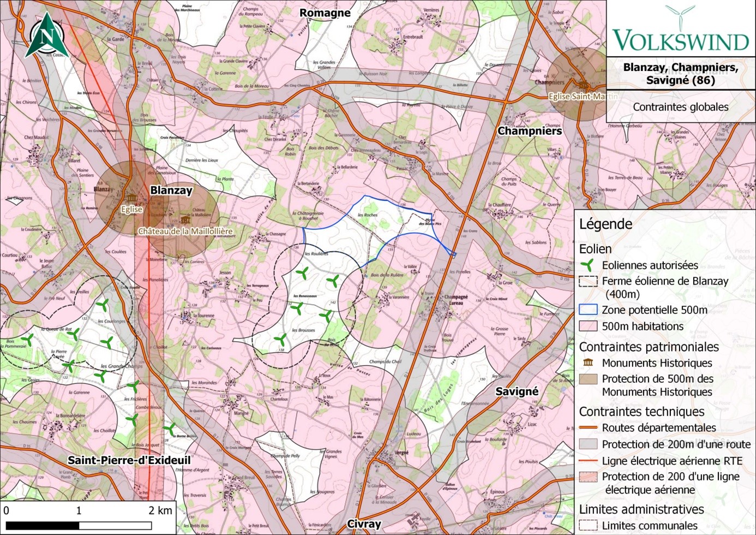
Task: Click the Savigné commune label
Action: tap(517, 391)
